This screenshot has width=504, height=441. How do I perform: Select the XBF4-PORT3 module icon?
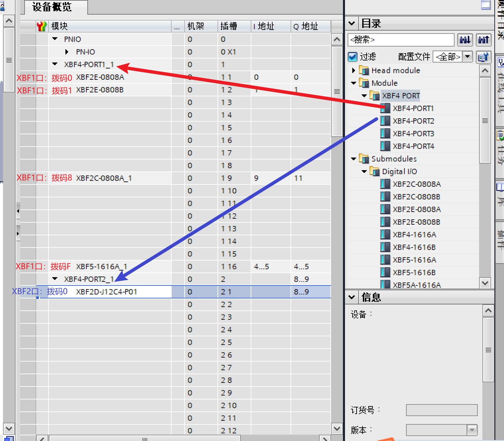click(x=385, y=134)
